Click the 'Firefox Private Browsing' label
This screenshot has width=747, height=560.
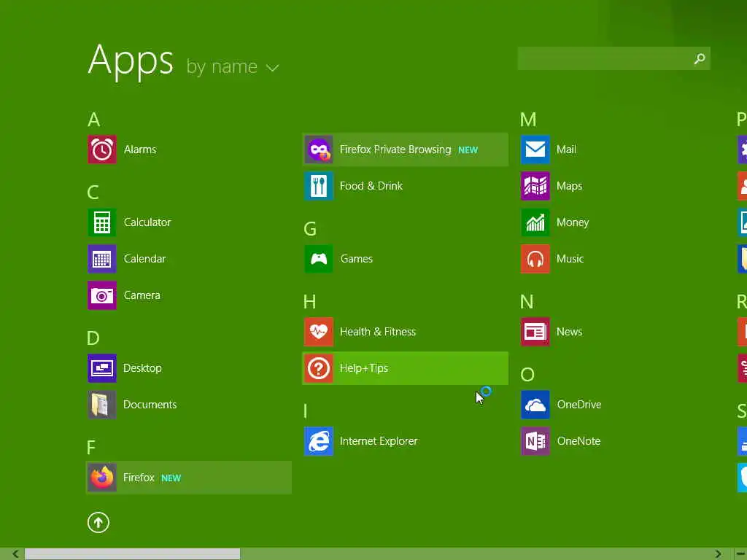coord(395,149)
